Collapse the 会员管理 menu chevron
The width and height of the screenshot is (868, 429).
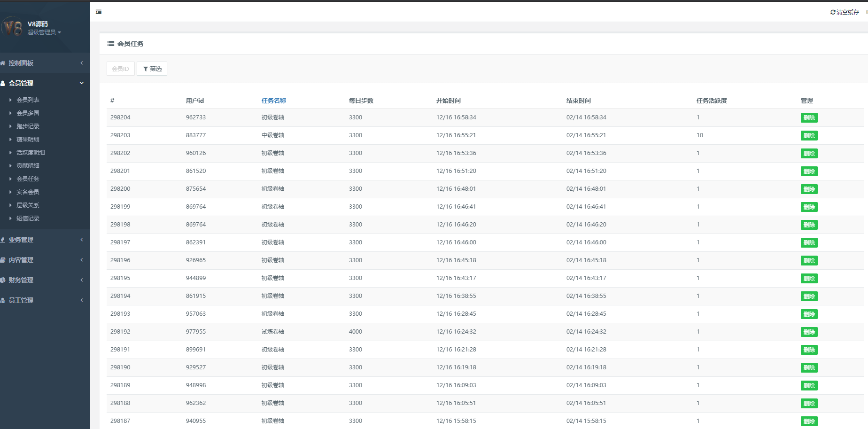pyautogui.click(x=82, y=83)
